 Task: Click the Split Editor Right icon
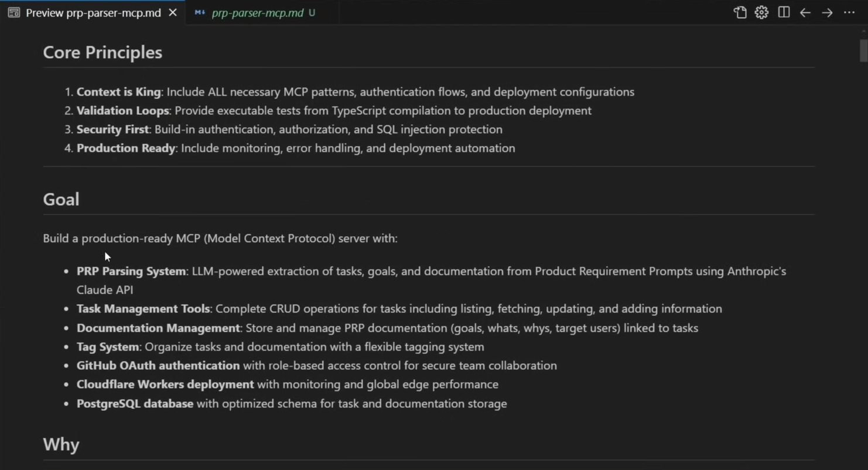784,12
